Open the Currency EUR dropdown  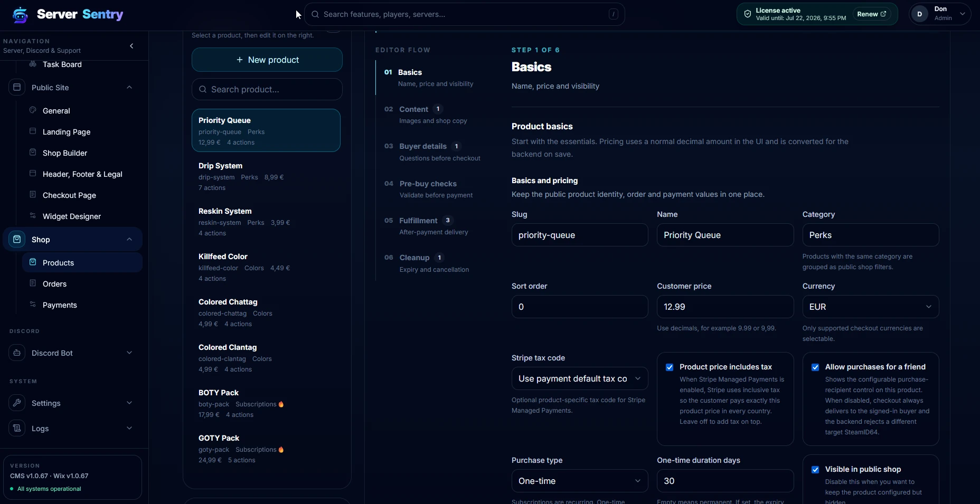(x=871, y=307)
